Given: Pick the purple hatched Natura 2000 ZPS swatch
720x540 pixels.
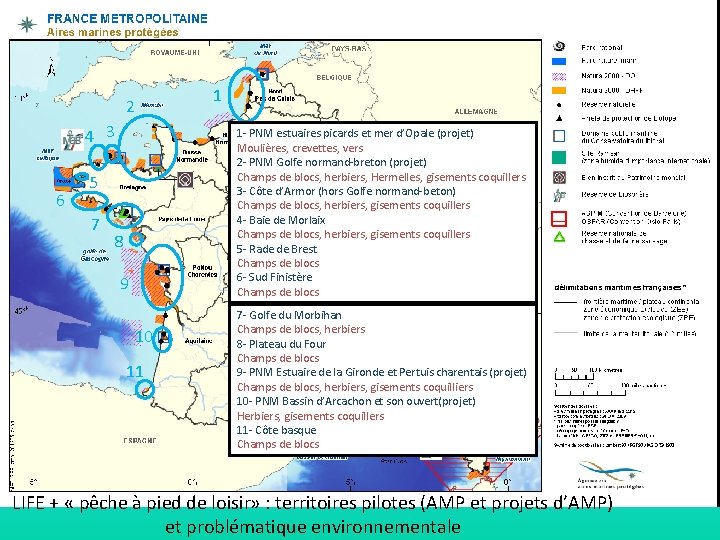Looking at the screenshot, I should point(559,76).
